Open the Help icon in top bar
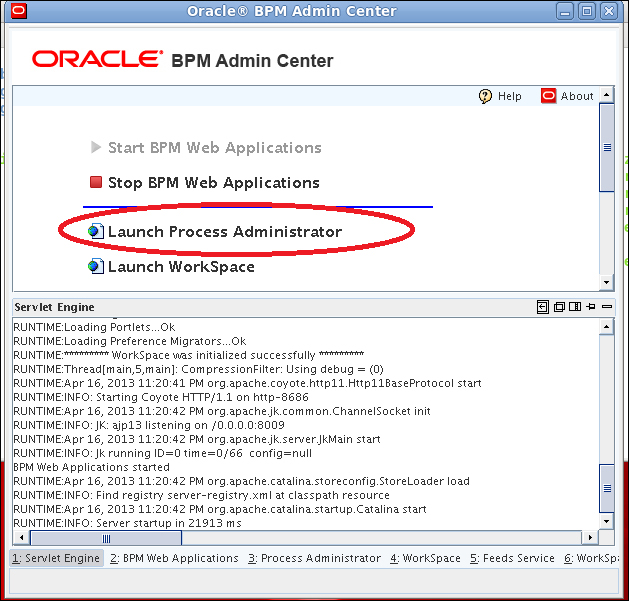 [x=485, y=96]
